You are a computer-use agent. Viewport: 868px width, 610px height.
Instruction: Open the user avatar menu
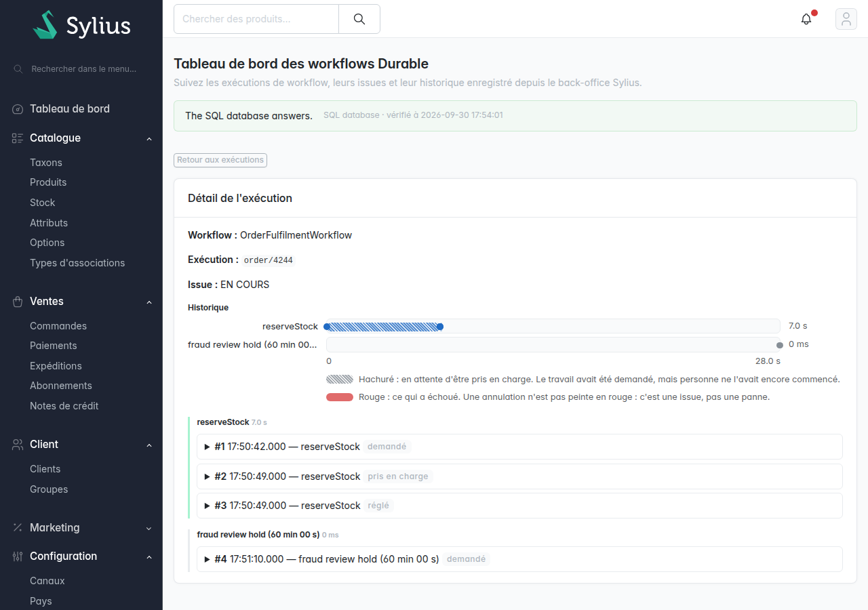pyautogui.click(x=846, y=19)
